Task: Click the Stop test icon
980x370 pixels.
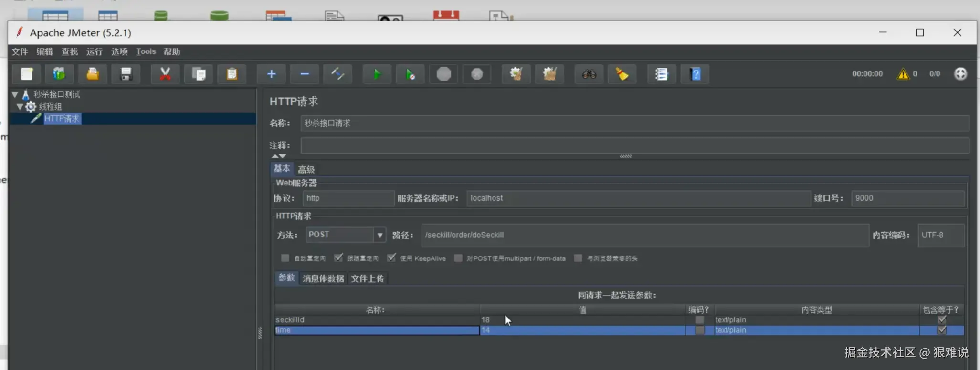Action: (444, 74)
